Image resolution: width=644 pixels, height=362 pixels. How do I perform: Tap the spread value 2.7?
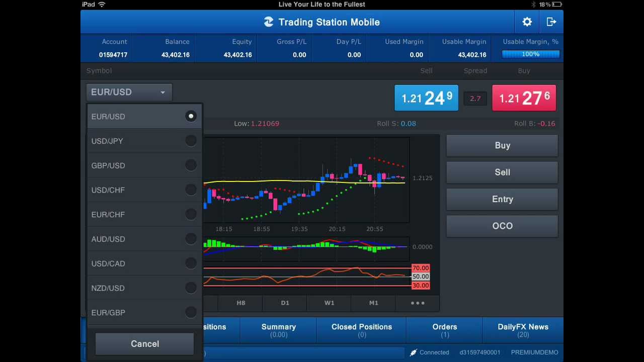[475, 99]
